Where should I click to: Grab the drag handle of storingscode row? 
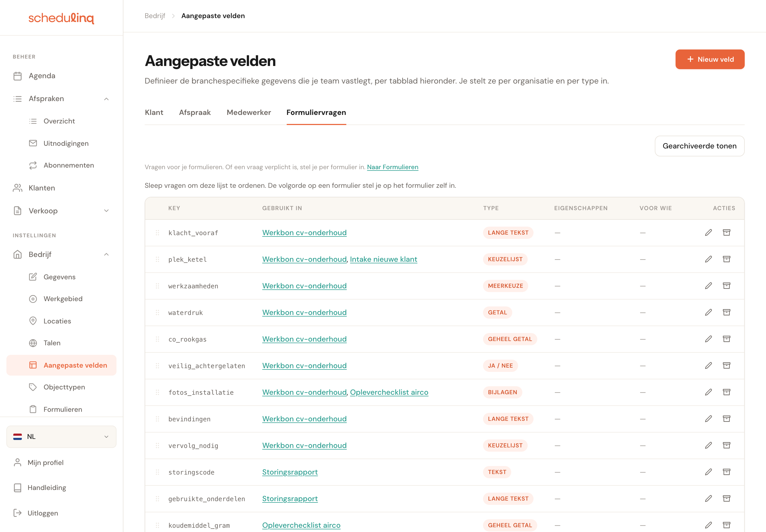[157, 472]
